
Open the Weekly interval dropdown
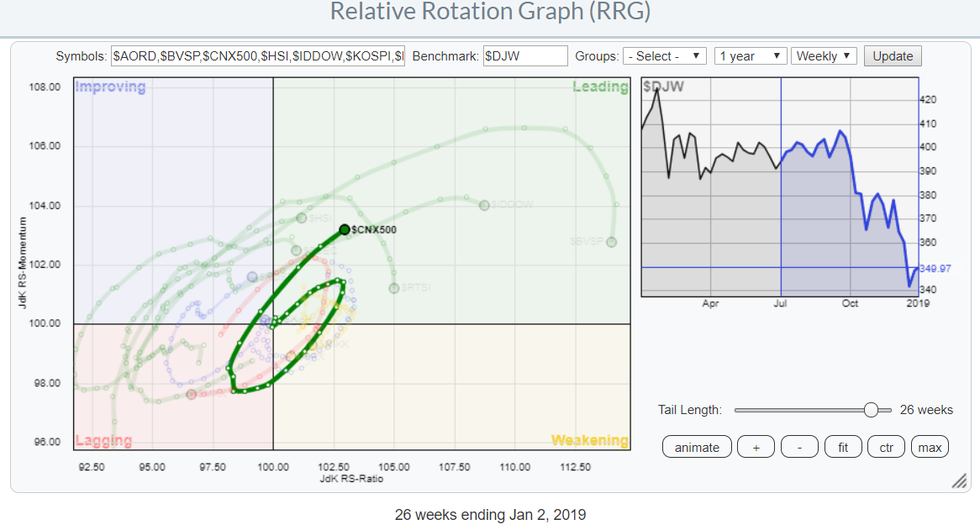click(x=823, y=56)
